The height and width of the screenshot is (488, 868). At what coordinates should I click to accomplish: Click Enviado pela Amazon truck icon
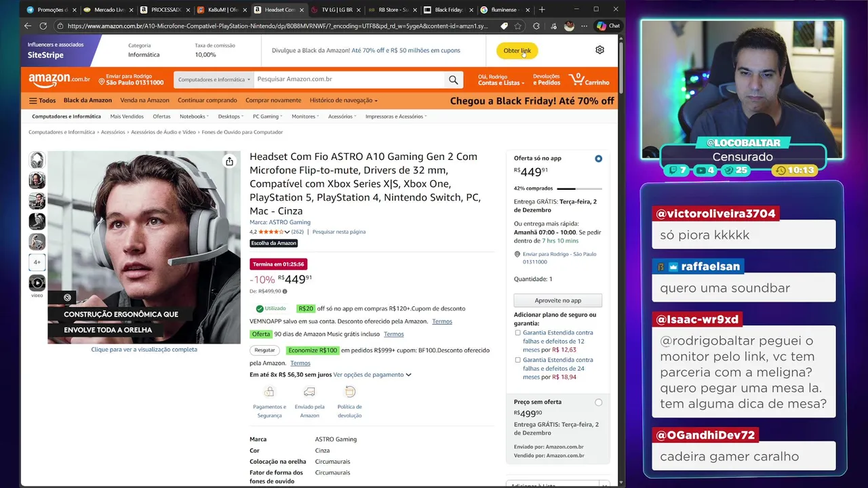(309, 392)
